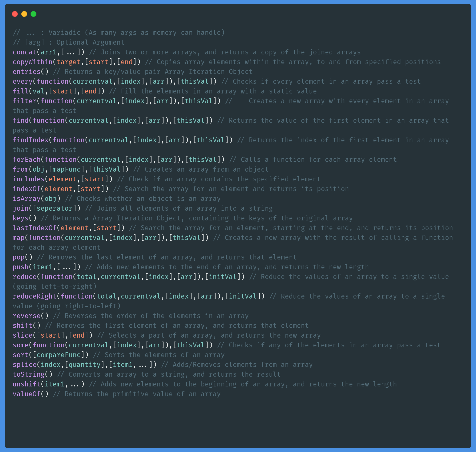Click the lastIndexOf method name
Screen dimensions: 476x452
point(34,228)
